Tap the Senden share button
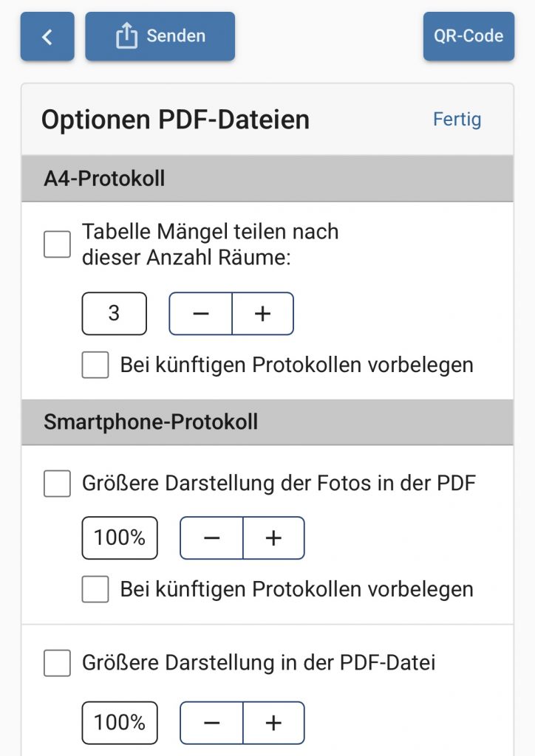Screen dimensions: 535x756 coord(160,36)
